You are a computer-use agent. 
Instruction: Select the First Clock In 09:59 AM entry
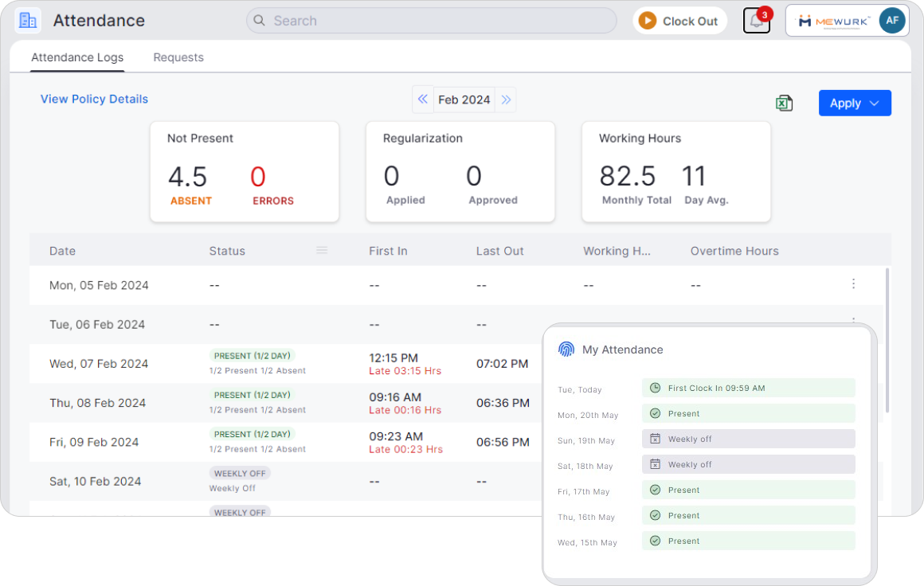748,388
